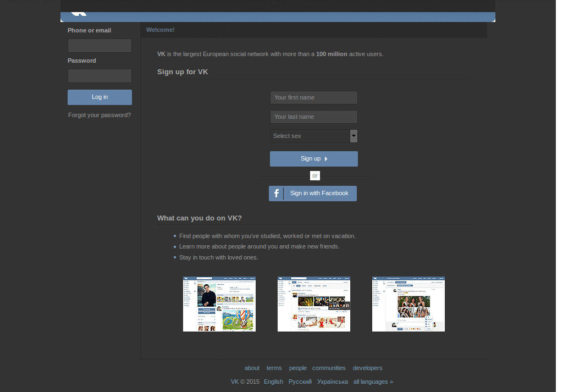Open the profile page screenshot thumbnail
Viewport: 563px width, 392px height.
[219, 304]
